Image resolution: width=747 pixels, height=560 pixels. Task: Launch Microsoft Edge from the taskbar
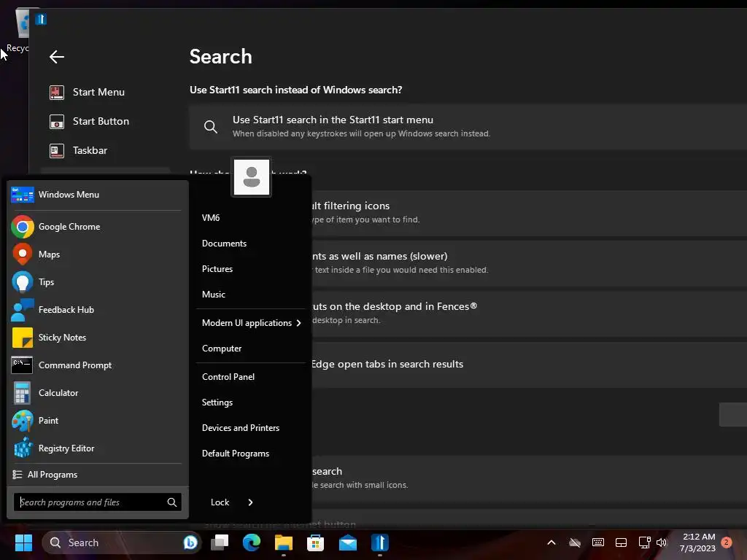(x=252, y=542)
